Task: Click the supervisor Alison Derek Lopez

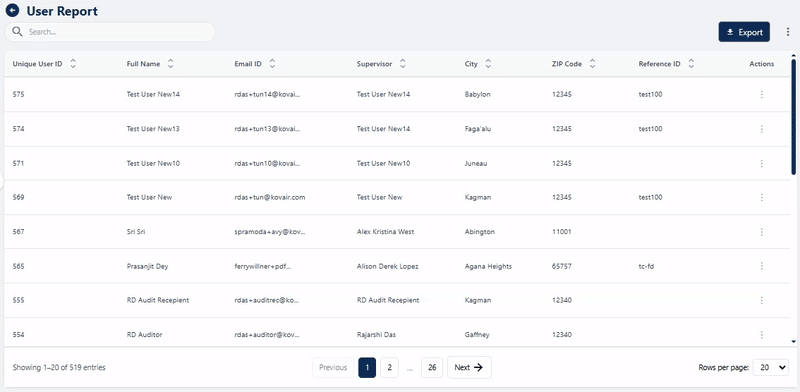Action: click(388, 266)
